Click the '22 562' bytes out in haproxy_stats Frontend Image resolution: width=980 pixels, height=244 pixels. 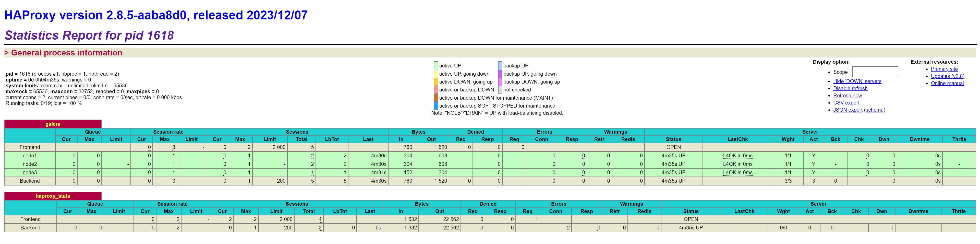(x=451, y=219)
